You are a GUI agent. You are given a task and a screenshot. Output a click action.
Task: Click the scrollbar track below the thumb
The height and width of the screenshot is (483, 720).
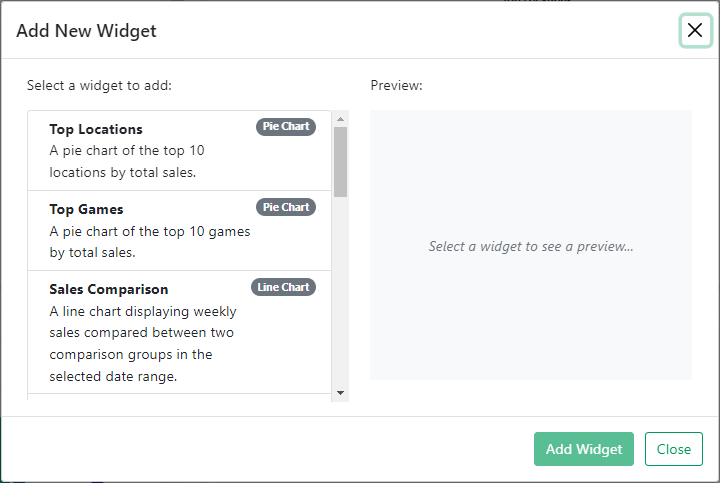tap(340, 300)
